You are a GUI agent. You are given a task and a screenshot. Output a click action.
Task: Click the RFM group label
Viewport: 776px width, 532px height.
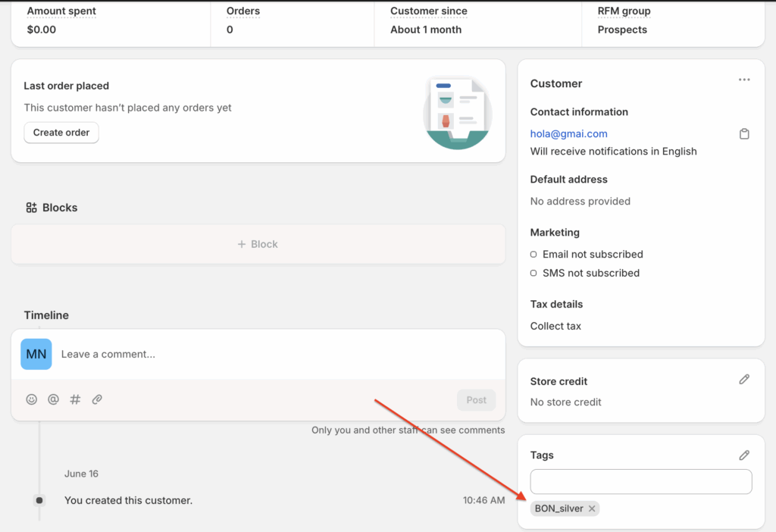(624, 11)
